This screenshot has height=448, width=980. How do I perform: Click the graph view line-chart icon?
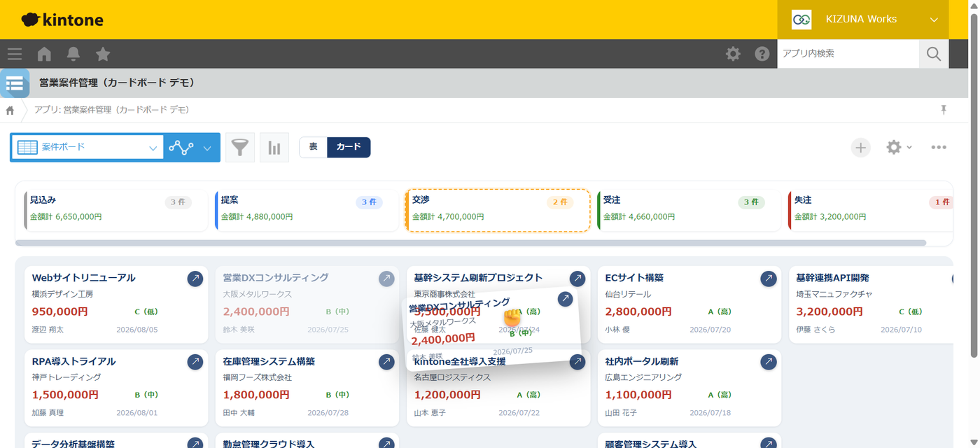(x=181, y=148)
